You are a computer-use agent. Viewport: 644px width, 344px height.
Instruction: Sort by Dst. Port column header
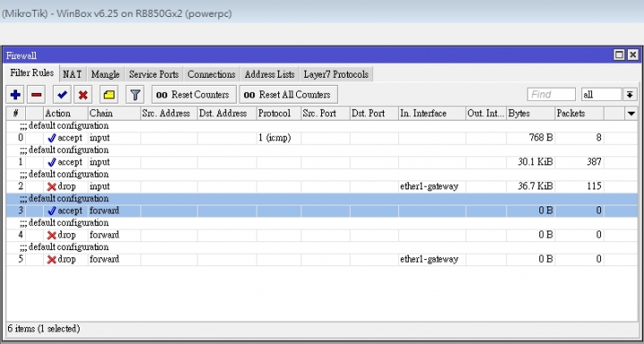(374, 113)
